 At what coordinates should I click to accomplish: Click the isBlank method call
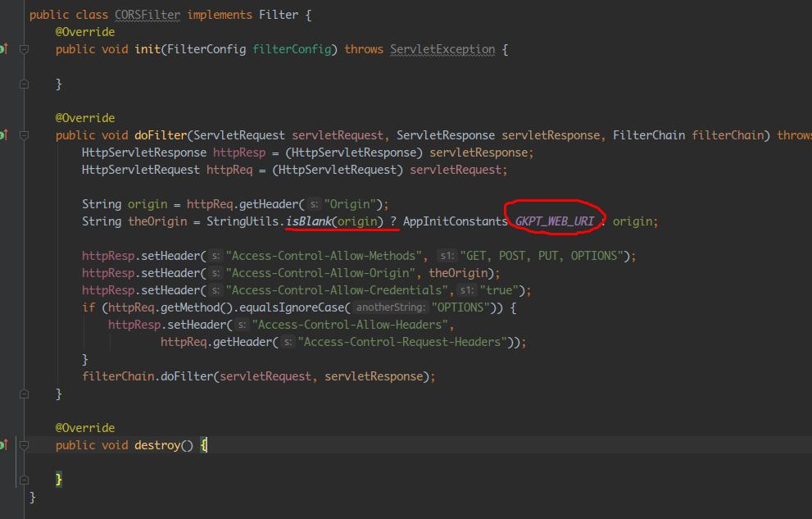coord(309,221)
